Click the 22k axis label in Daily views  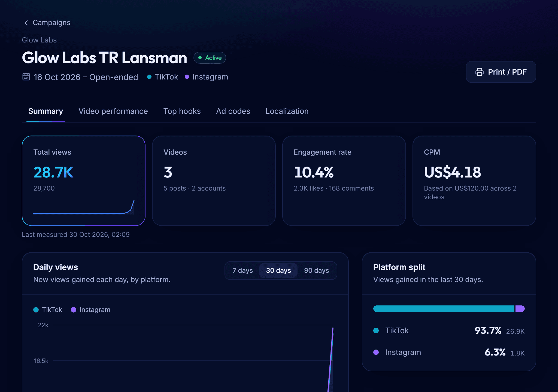43,325
